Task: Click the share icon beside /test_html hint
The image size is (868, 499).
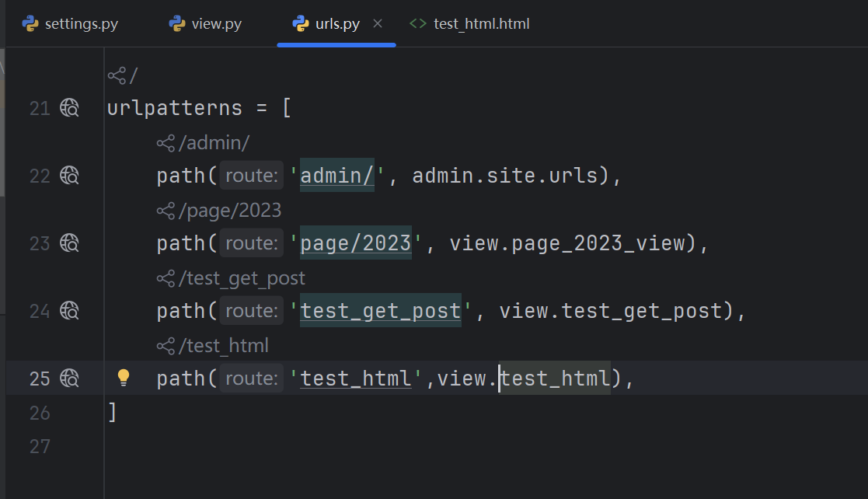Action: coord(166,345)
